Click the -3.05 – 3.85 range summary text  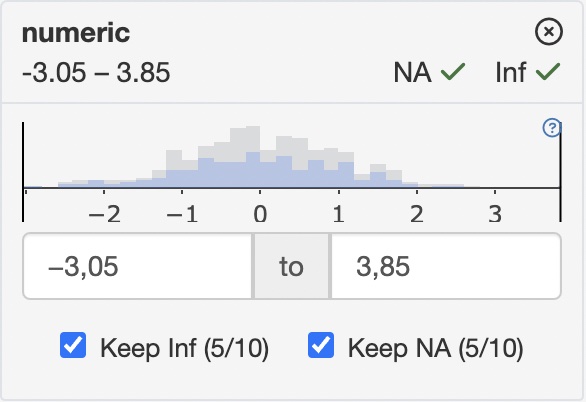tap(96, 72)
